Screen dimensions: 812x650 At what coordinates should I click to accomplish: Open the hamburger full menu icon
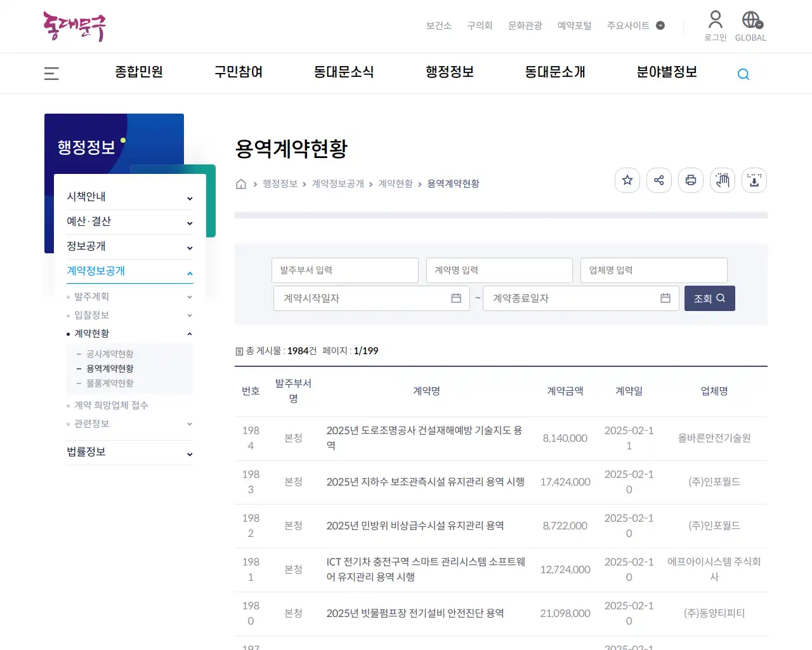(51, 74)
